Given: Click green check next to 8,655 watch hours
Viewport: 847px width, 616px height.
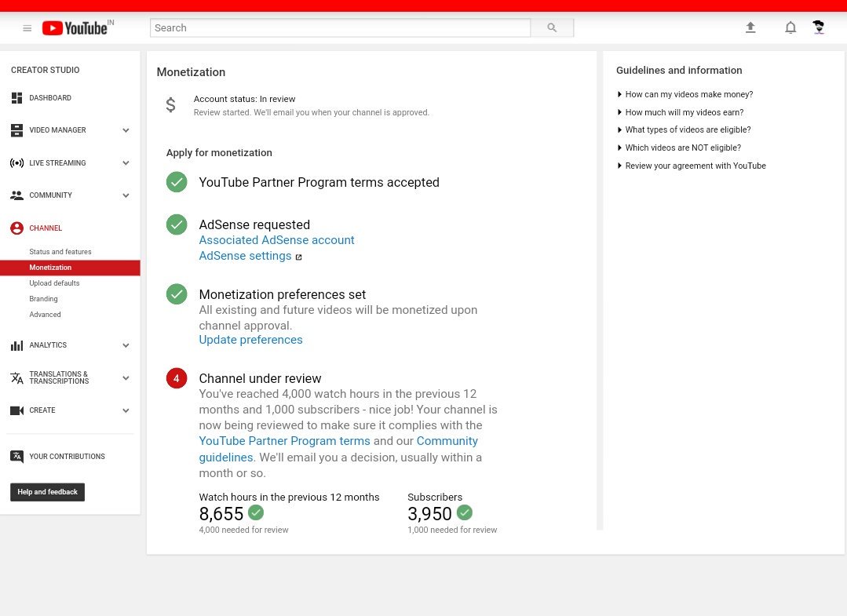Looking at the screenshot, I should [x=255, y=512].
